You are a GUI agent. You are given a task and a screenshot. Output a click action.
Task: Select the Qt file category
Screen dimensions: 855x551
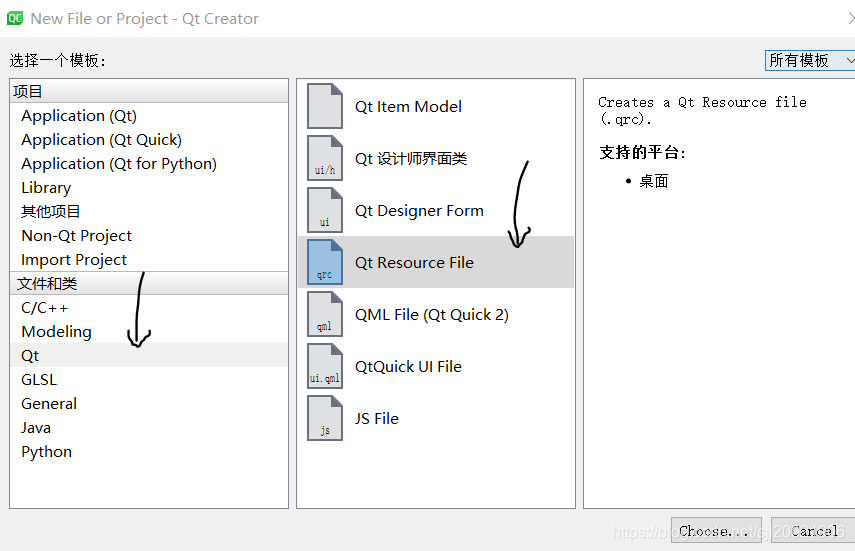149,356
